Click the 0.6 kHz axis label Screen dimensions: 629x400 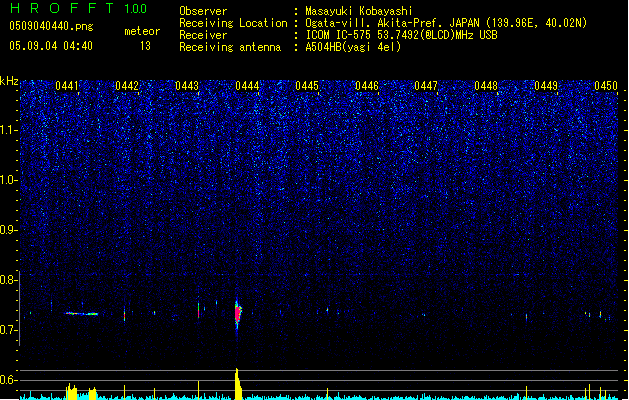[9, 380]
